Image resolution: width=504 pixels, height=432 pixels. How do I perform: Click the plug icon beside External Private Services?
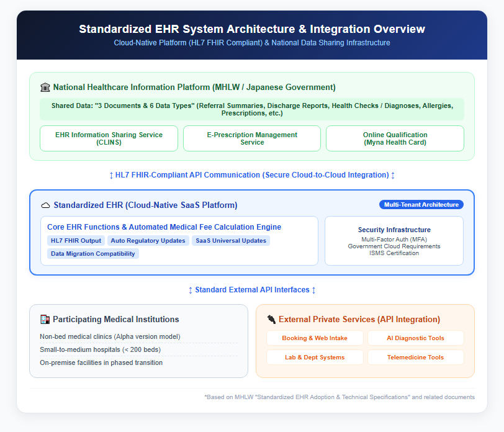point(271,320)
